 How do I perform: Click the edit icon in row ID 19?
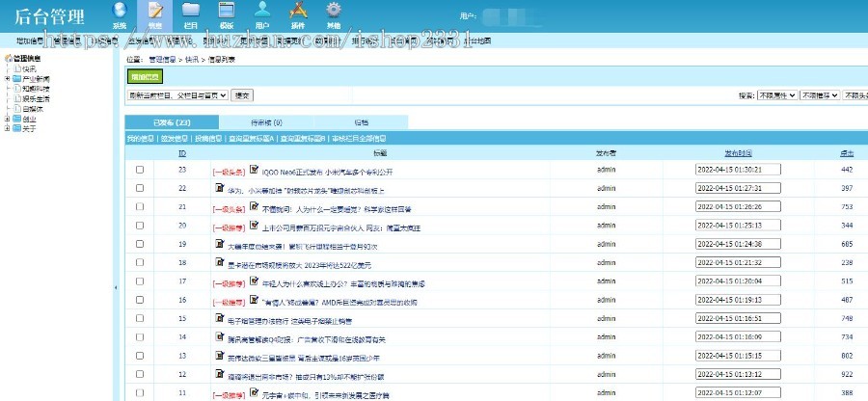pos(219,243)
